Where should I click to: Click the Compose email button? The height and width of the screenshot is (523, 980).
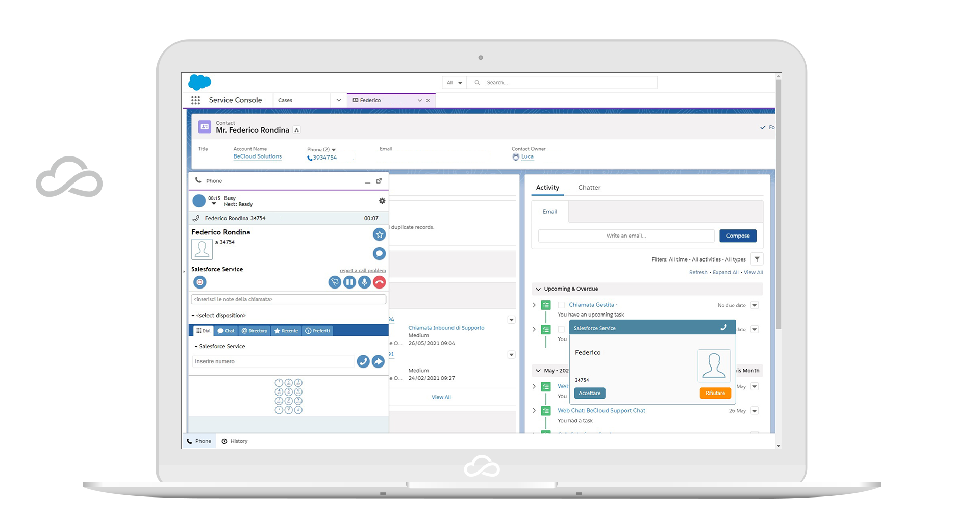pyautogui.click(x=738, y=236)
